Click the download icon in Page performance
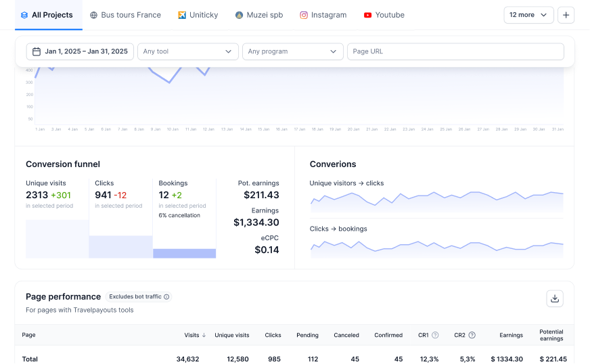 click(555, 298)
